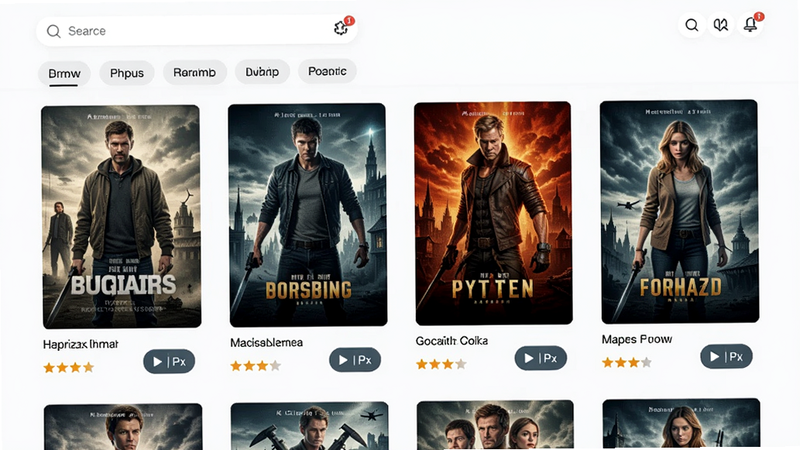The height and width of the screenshot is (450, 800).
Task: Click star rating under Macisablemea
Action: click(256, 366)
